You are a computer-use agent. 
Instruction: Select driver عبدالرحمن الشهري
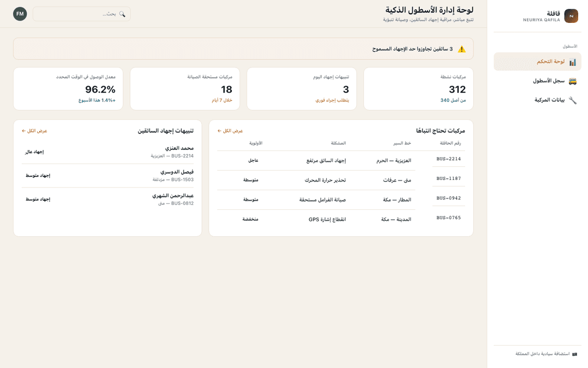tap(173, 196)
